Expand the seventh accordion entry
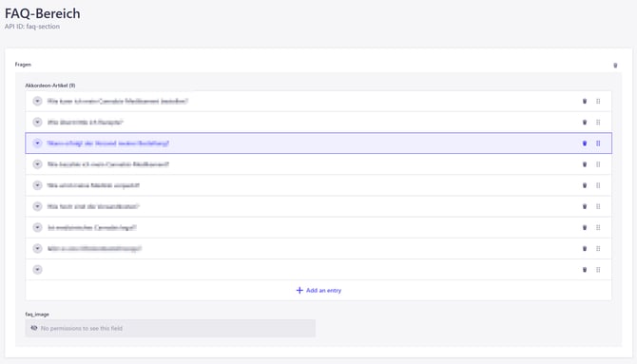This screenshot has height=364, width=637. [x=37, y=227]
